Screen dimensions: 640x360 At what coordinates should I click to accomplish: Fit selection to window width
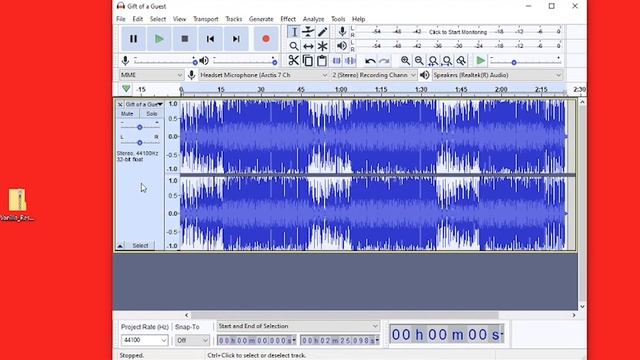point(433,61)
